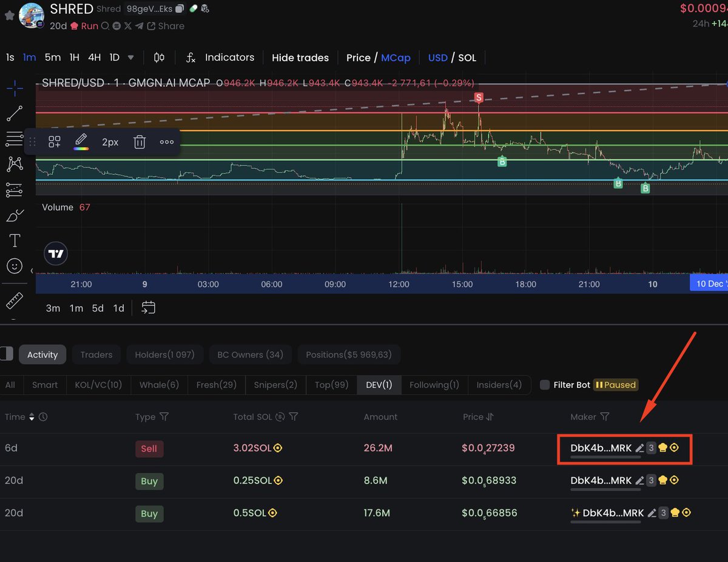Toggle Total SOL currency switch icon
This screenshot has height=562, width=728.
[x=280, y=417]
